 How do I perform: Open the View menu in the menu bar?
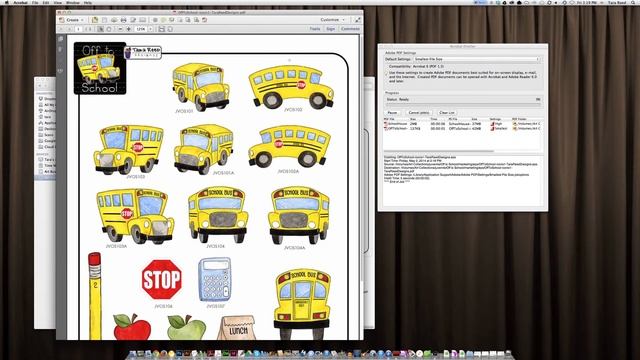tap(58, 2)
